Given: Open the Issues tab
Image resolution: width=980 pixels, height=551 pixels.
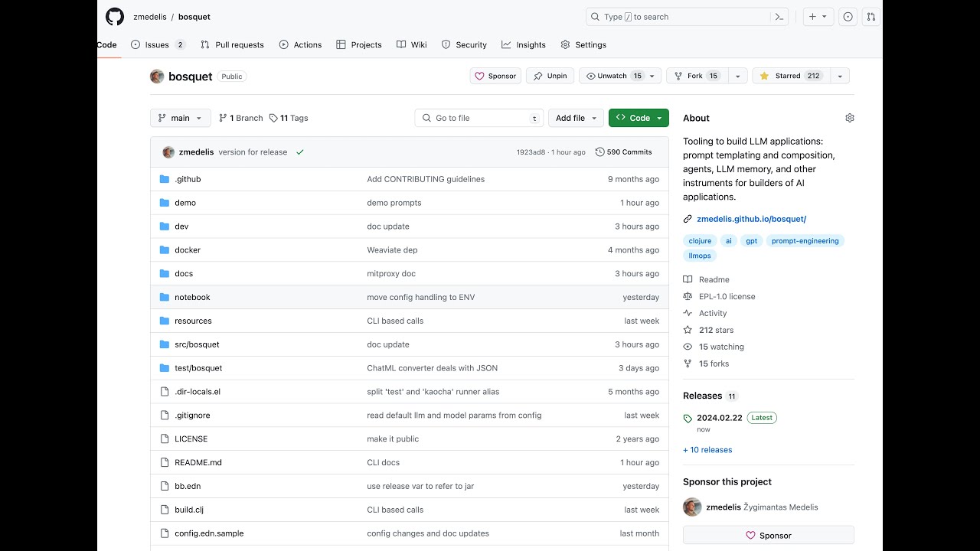Looking at the screenshot, I should 158,45.
